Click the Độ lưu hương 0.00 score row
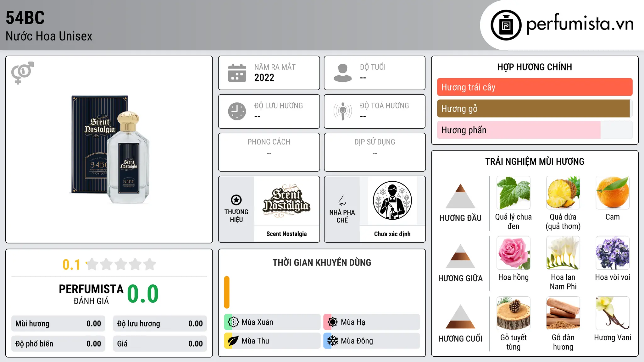 point(160,324)
